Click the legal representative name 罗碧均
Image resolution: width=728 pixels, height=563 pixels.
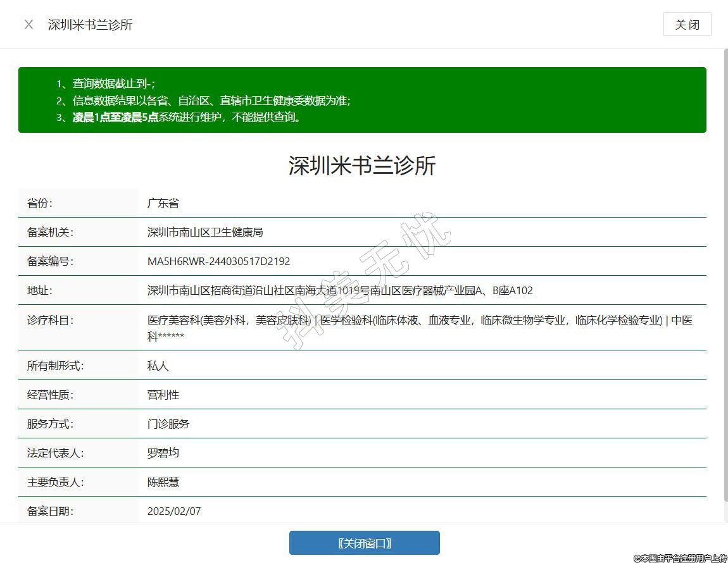click(x=163, y=453)
